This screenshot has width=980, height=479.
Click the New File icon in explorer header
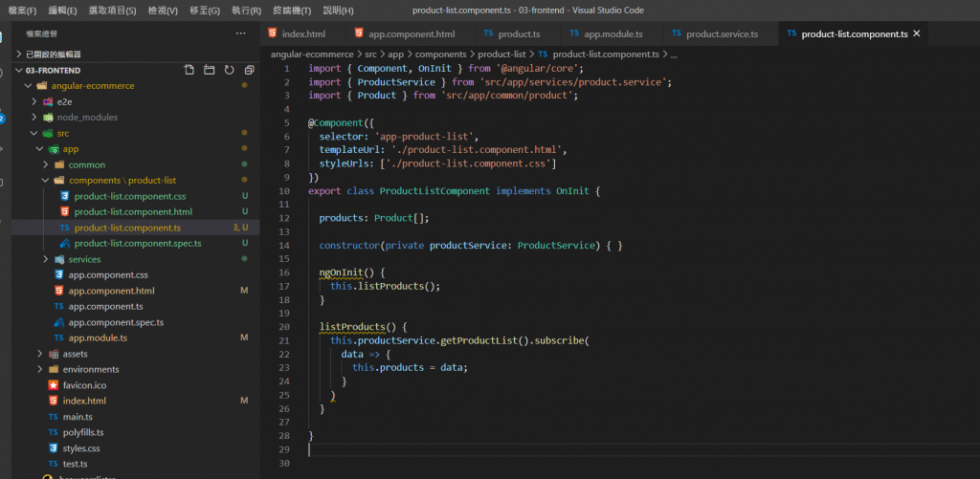pos(189,70)
